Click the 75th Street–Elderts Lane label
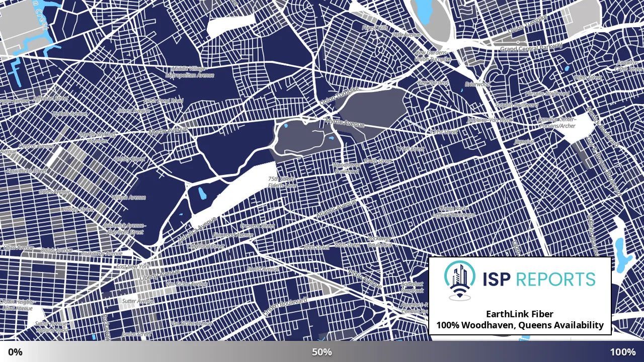This screenshot has width=644, height=362. [282, 182]
